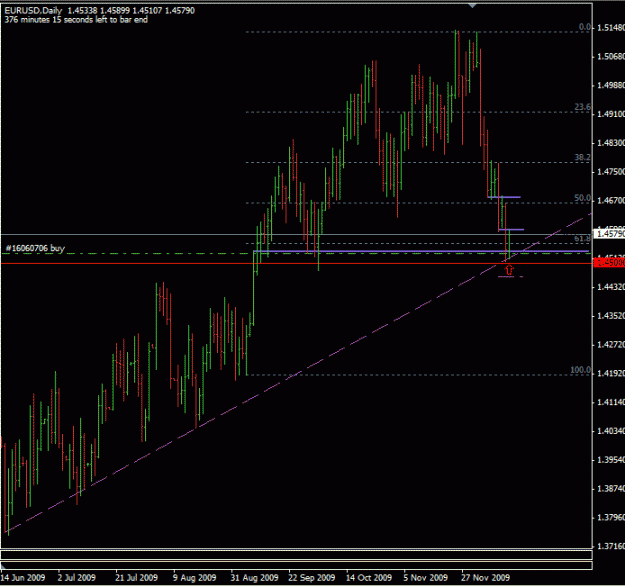Select the Fibonacci 23.6 level label

(582, 107)
